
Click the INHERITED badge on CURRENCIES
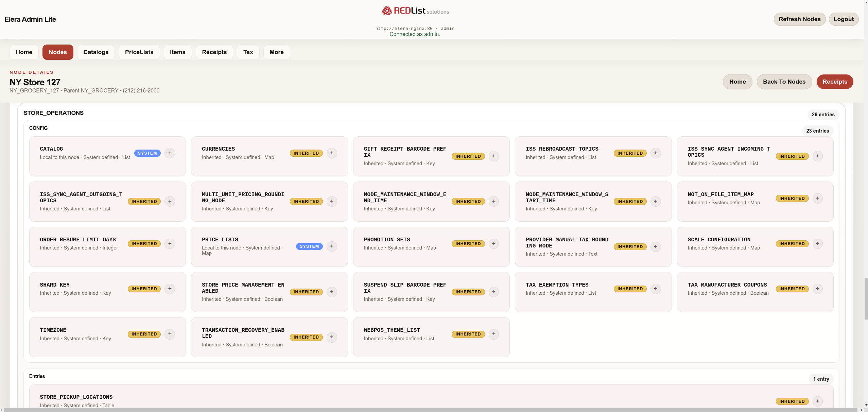306,153
